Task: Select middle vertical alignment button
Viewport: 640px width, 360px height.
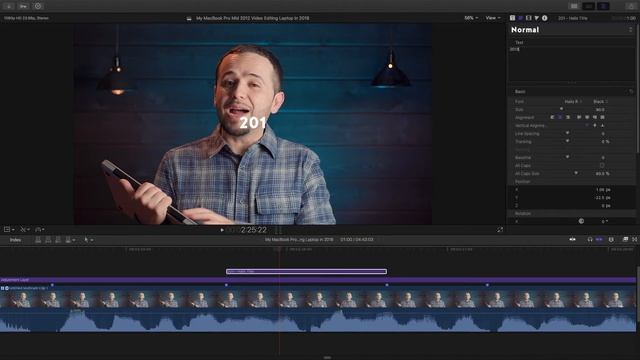Action: tap(595, 125)
